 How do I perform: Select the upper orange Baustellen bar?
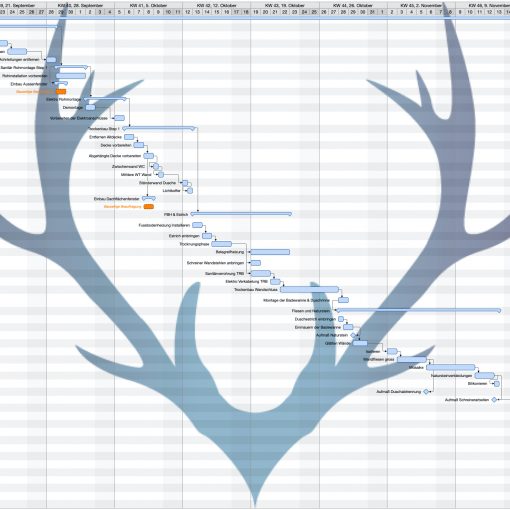(61, 91)
